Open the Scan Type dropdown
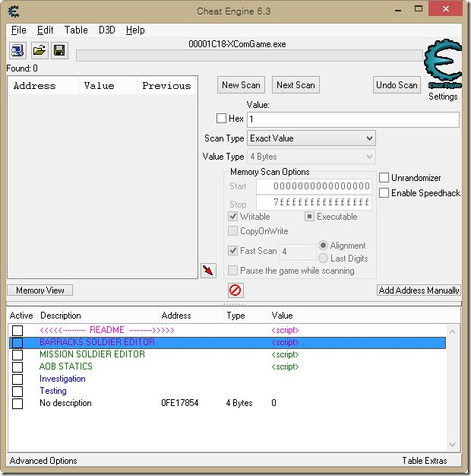Viewport: 471px width, 476px height. click(x=311, y=138)
